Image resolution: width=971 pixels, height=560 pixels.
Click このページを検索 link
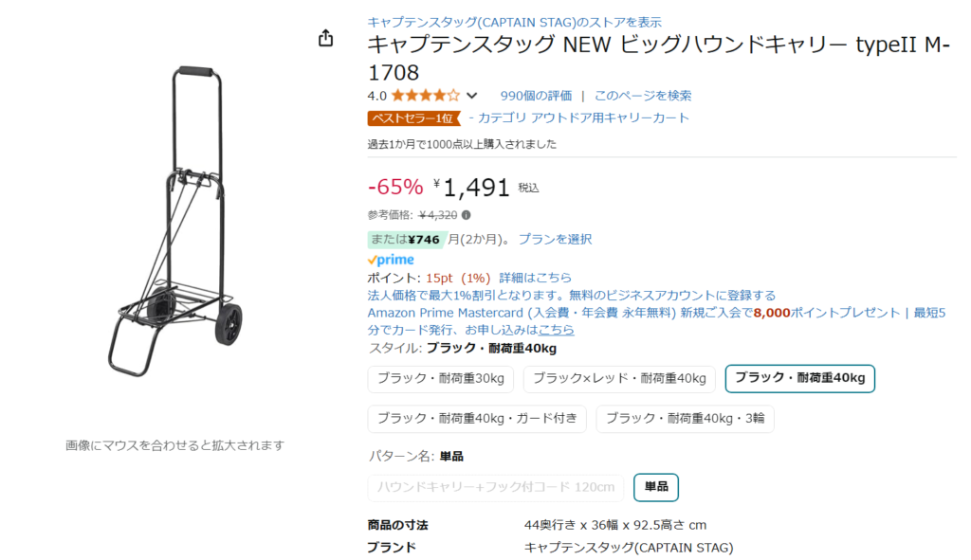coord(642,96)
